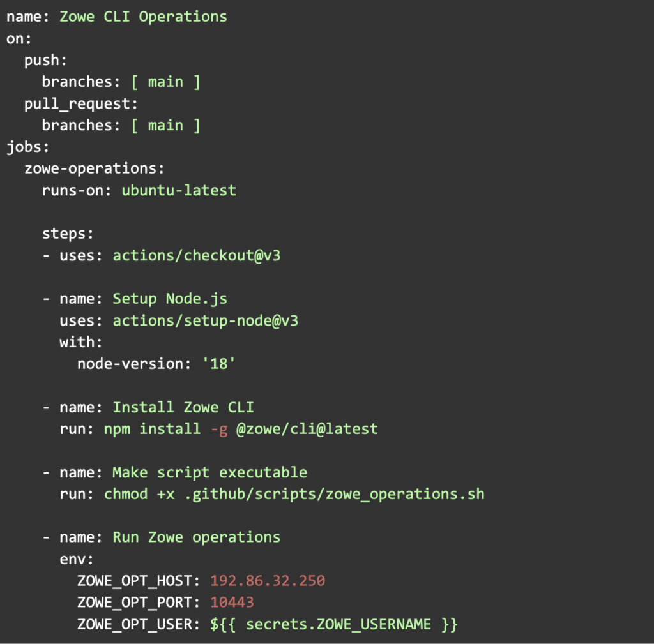Click the 'Make script executable' step name
Screen dimensions: 654x644
pos(209,472)
